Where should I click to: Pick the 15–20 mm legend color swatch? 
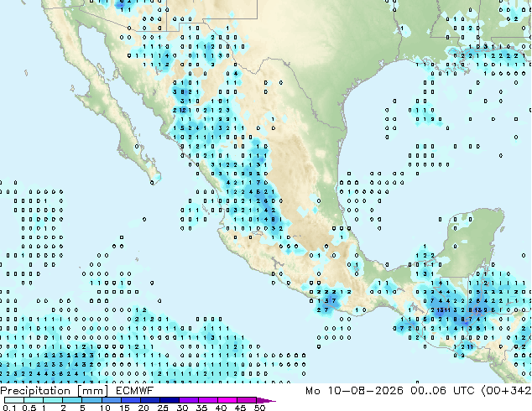click(131, 400)
